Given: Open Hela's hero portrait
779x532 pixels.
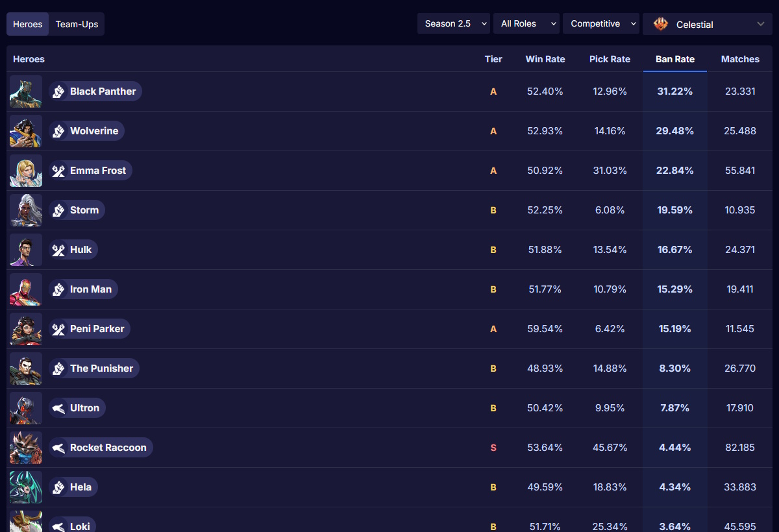Looking at the screenshot, I should click(x=26, y=487).
